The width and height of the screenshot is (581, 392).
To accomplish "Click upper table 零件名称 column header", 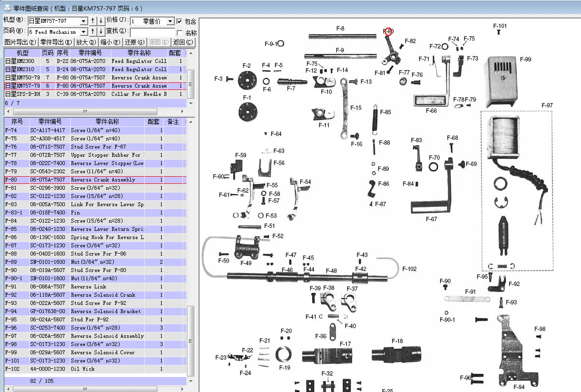I will [139, 53].
